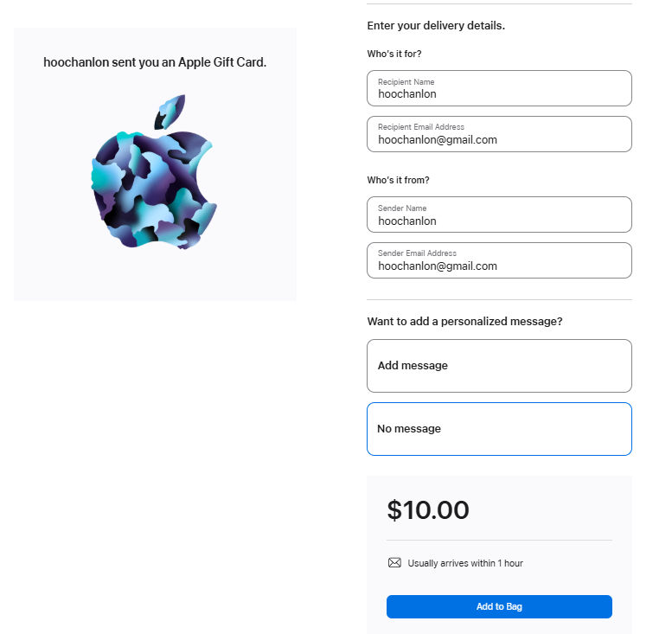The height and width of the screenshot is (634, 672).
Task: Select the Add message option
Action: click(x=499, y=366)
